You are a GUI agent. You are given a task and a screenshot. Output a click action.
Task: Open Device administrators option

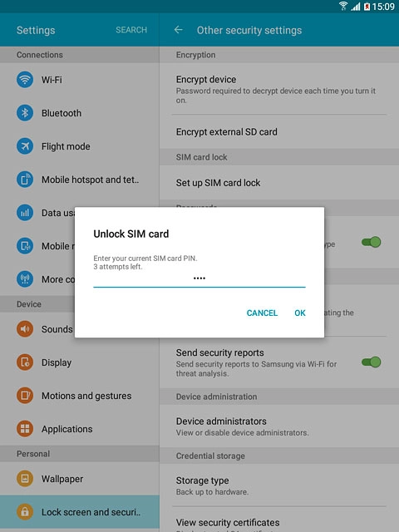tap(279, 426)
